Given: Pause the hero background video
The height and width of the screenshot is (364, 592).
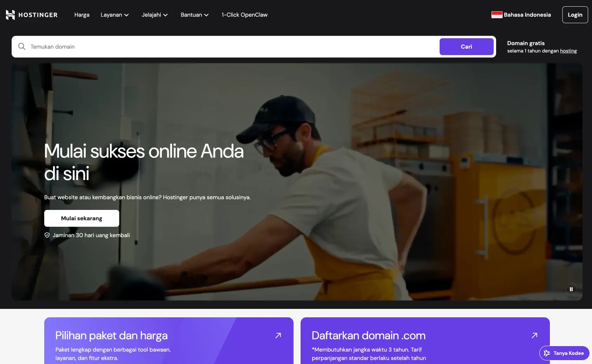Looking at the screenshot, I should click(x=571, y=289).
